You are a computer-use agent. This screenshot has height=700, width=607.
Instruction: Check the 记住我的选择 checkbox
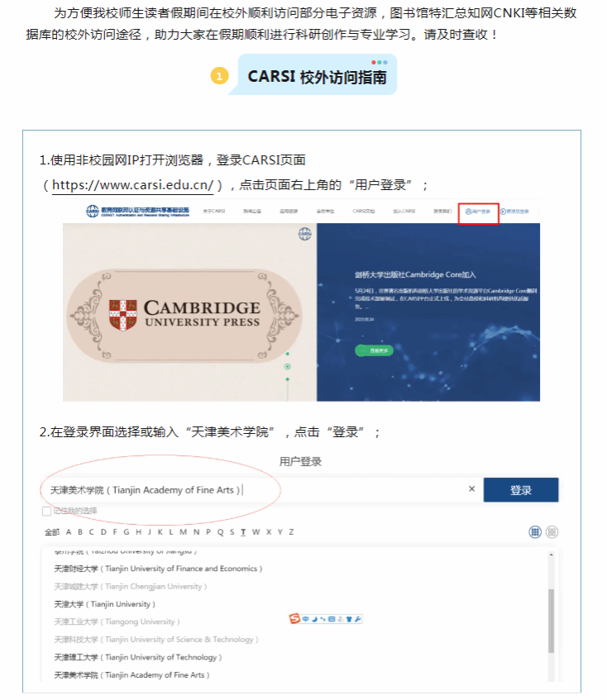click(46, 512)
